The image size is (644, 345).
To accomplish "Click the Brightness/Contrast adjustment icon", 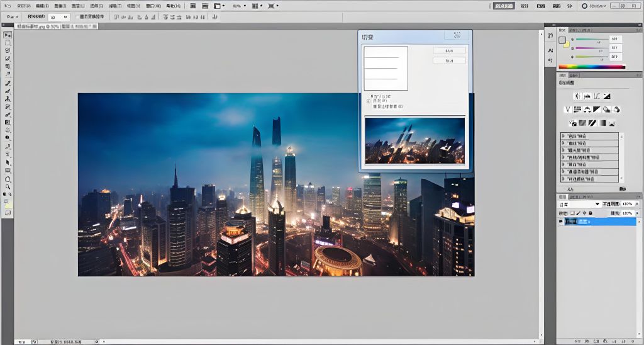I will [x=577, y=96].
